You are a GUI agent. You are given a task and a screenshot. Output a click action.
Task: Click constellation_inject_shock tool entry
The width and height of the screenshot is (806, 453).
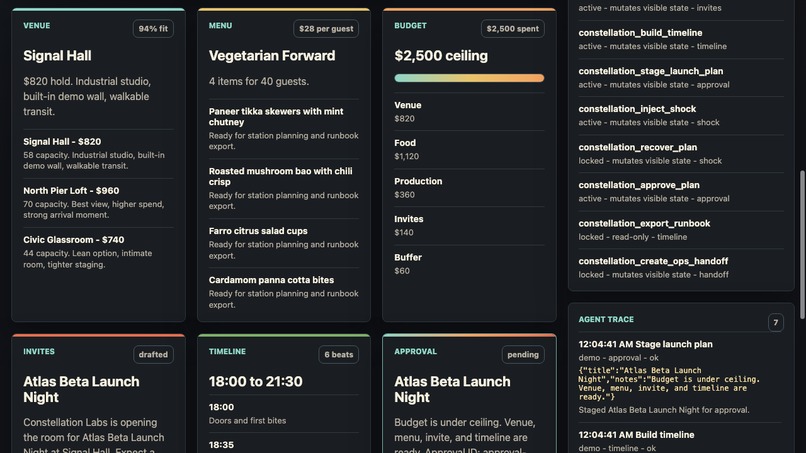tap(681, 116)
